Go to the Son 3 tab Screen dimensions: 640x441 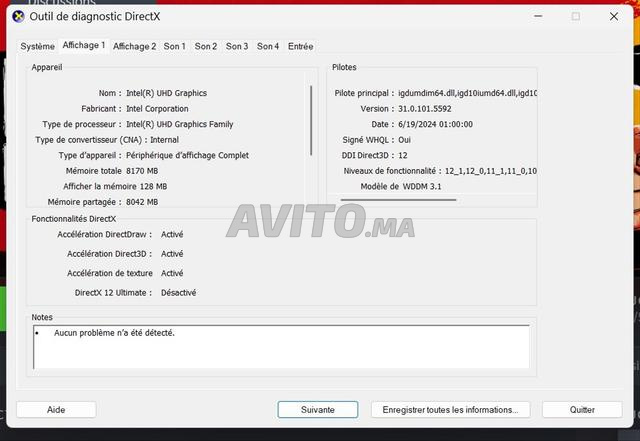pos(237,47)
